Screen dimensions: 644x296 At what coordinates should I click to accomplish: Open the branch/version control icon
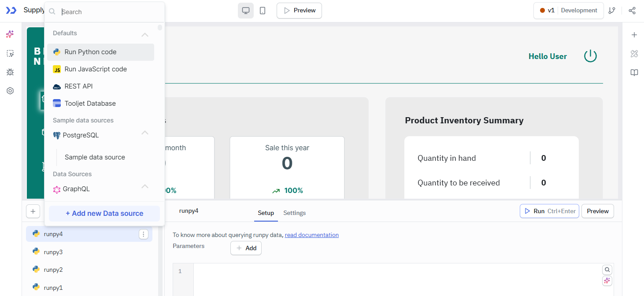click(612, 11)
